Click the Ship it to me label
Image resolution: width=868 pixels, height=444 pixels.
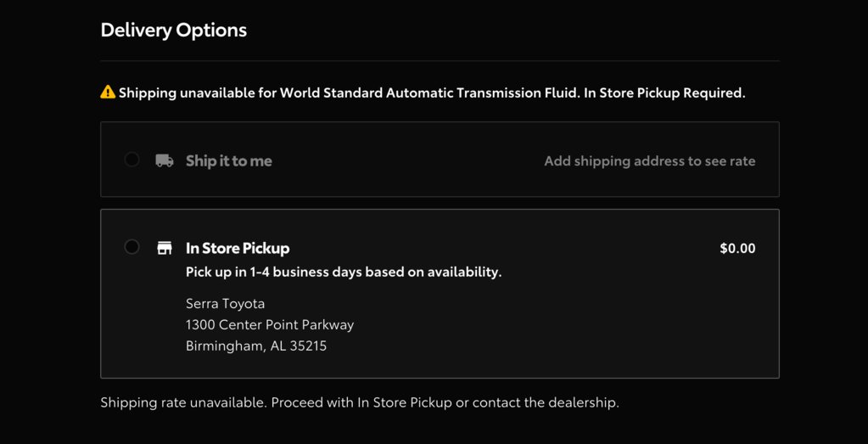click(228, 161)
